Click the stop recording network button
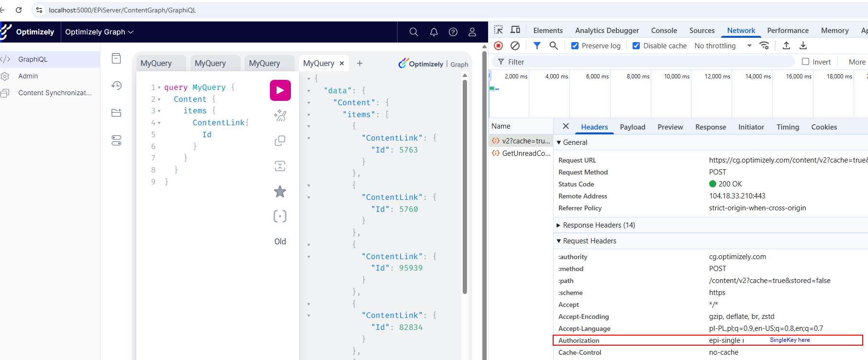The height and width of the screenshot is (360, 868). click(498, 46)
